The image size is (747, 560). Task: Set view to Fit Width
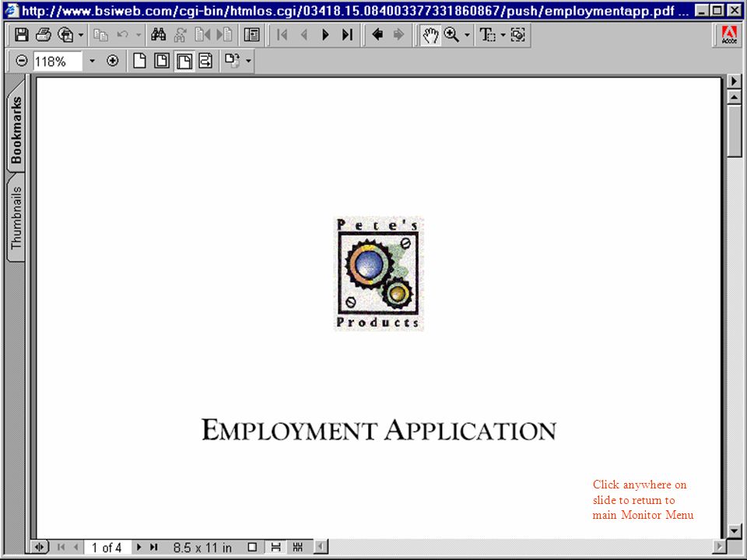pyautogui.click(x=184, y=61)
